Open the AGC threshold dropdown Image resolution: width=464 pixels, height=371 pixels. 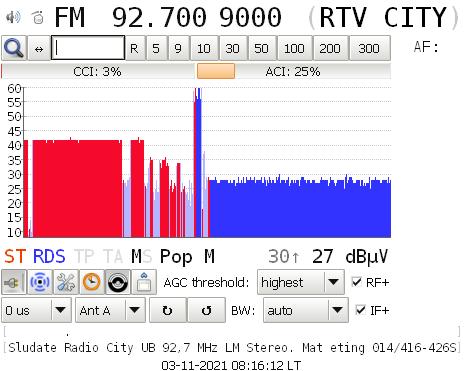point(301,282)
